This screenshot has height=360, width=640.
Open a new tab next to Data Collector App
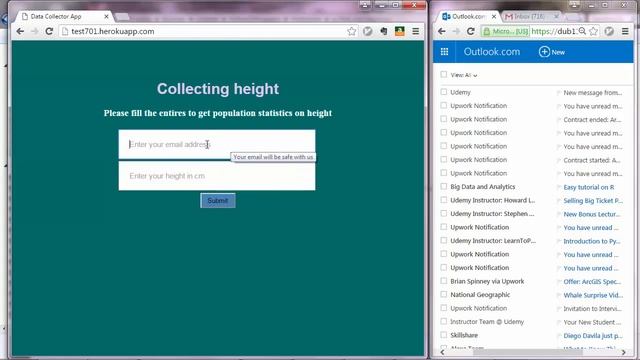coord(122,17)
